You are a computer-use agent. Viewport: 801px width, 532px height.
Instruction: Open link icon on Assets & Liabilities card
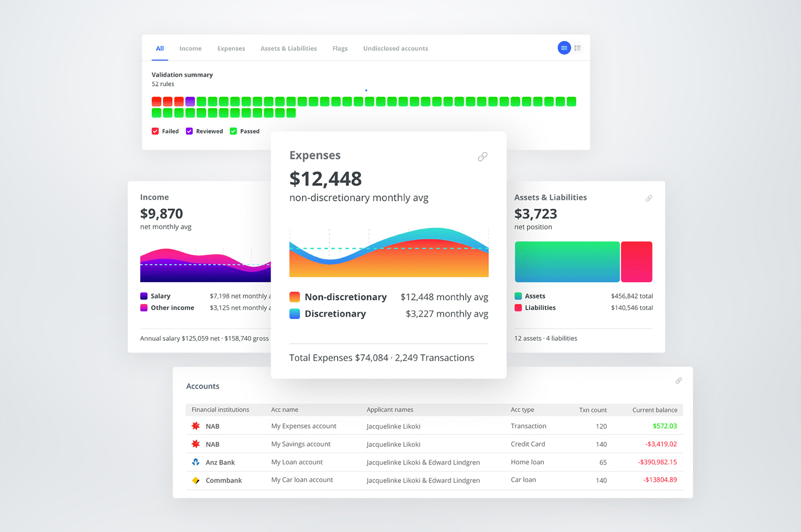point(649,198)
